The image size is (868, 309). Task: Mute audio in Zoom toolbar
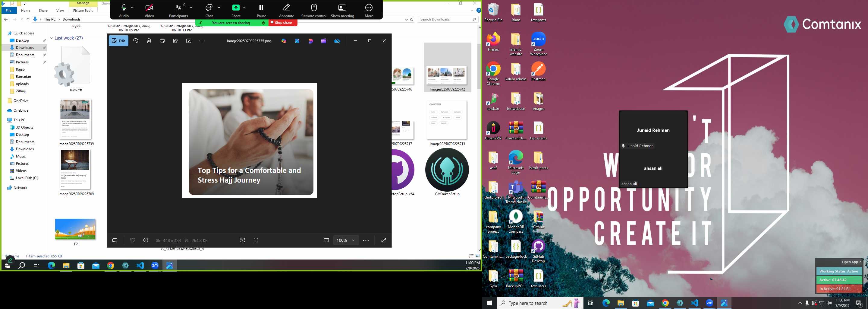(124, 11)
